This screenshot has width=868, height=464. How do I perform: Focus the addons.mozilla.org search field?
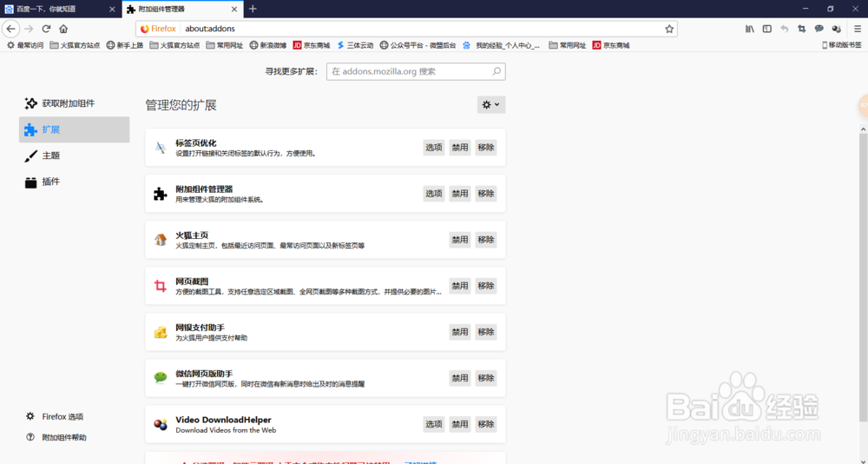click(x=416, y=71)
